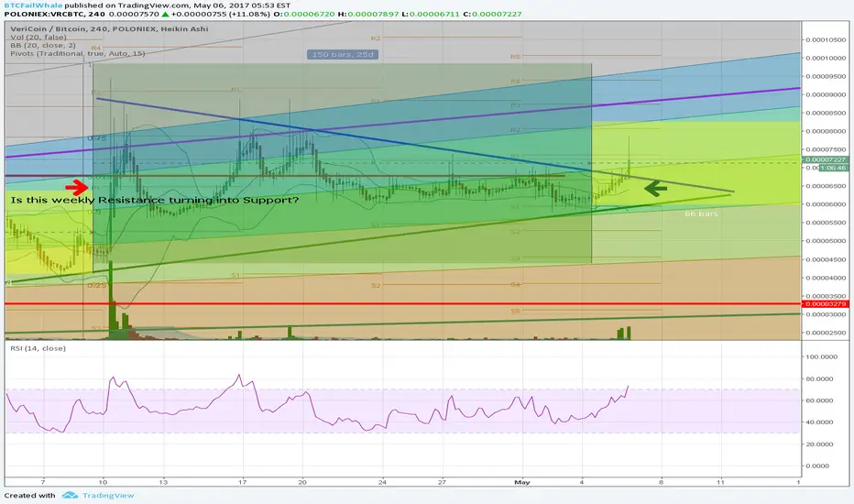The image size is (854, 504).
Task: Click the 0.00004500 price axis label
Action: point(827,260)
